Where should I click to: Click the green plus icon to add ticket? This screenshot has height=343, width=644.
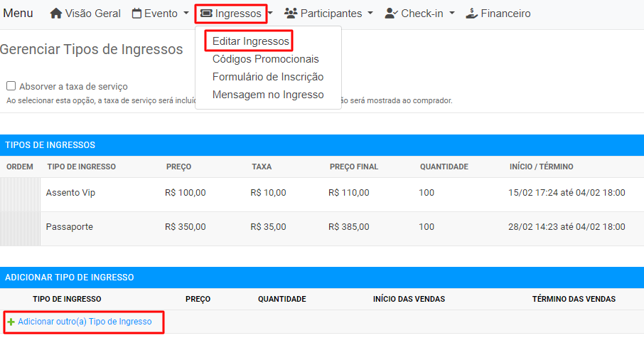pyautogui.click(x=11, y=322)
